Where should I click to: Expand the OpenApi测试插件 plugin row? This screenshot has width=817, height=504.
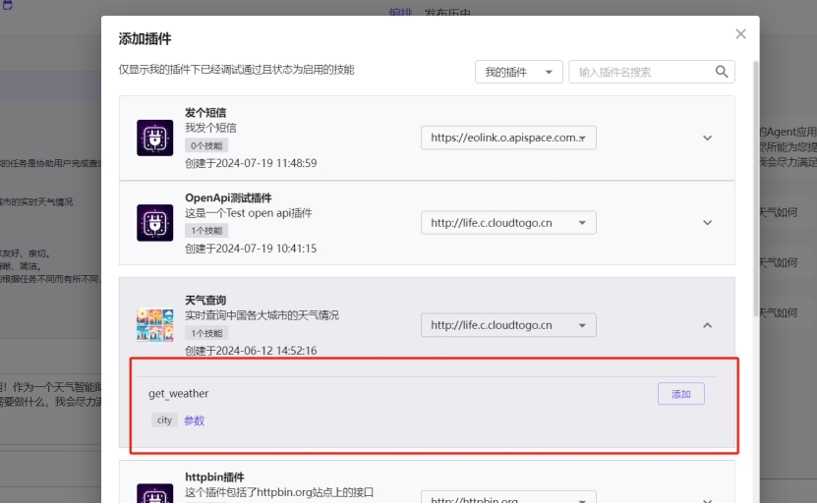click(x=707, y=223)
